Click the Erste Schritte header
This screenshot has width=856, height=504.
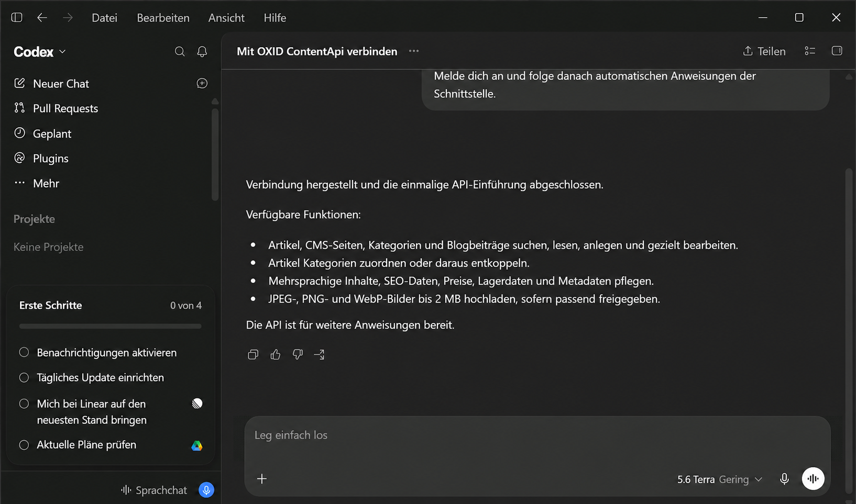[51, 305]
